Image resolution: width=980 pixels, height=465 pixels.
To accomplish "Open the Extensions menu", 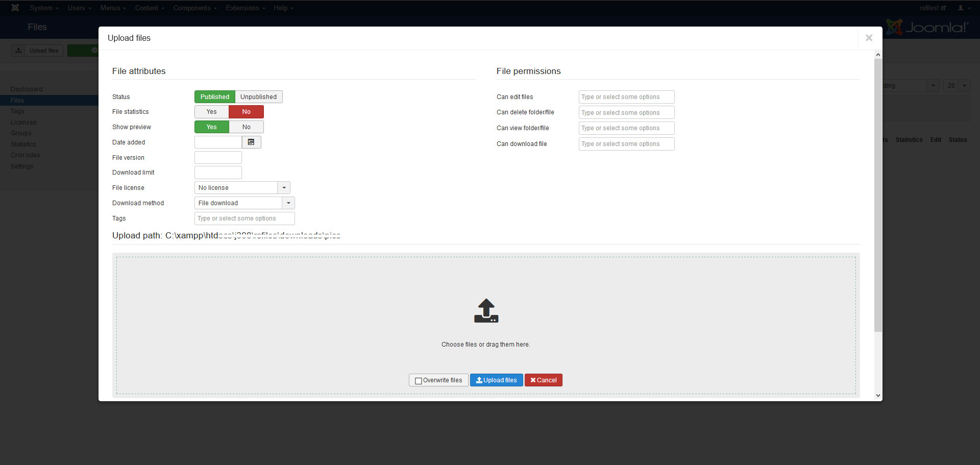I will coord(246,8).
